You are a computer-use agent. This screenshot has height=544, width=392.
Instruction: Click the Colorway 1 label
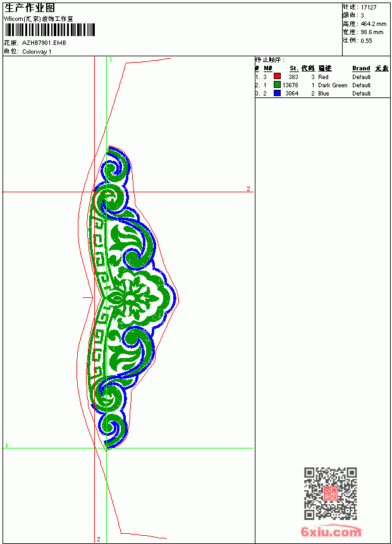(x=37, y=51)
